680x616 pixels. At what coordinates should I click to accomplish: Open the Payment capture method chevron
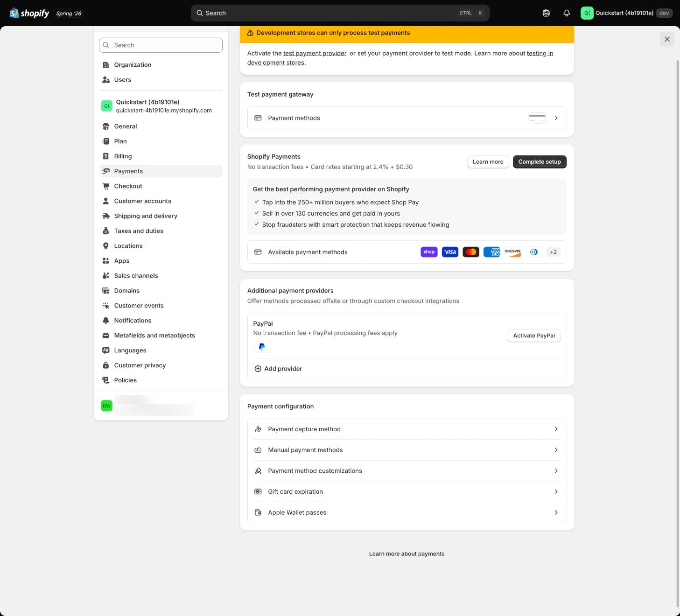(x=556, y=429)
